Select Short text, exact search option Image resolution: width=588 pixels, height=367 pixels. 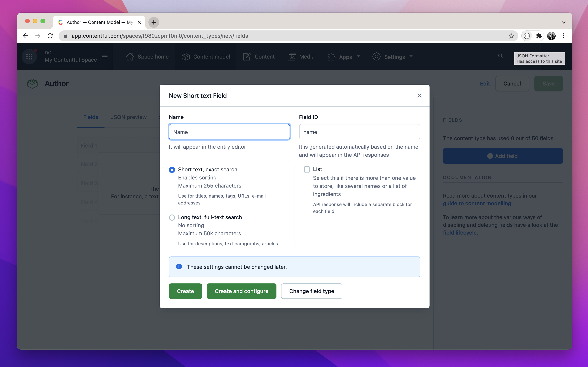(172, 170)
